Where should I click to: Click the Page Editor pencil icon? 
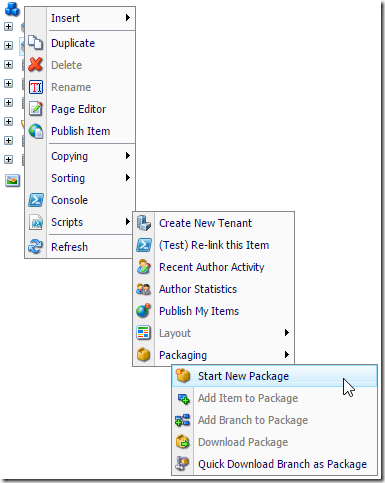click(35, 109)
